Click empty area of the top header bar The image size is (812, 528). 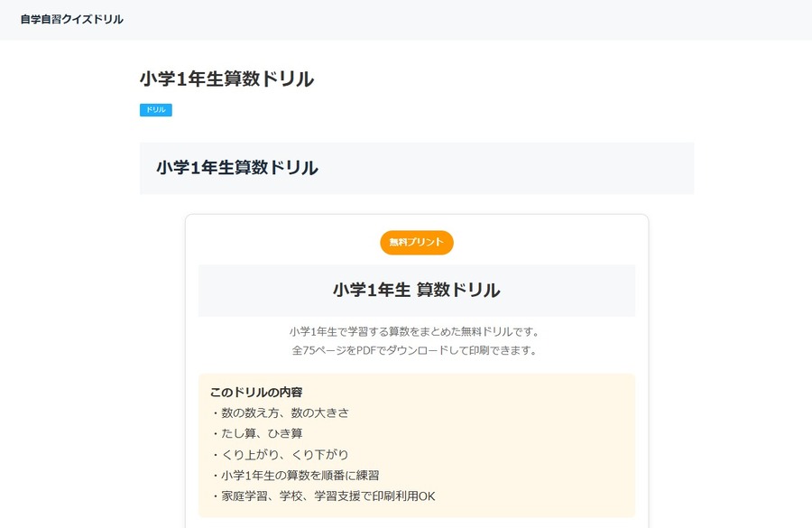point(466,20)
